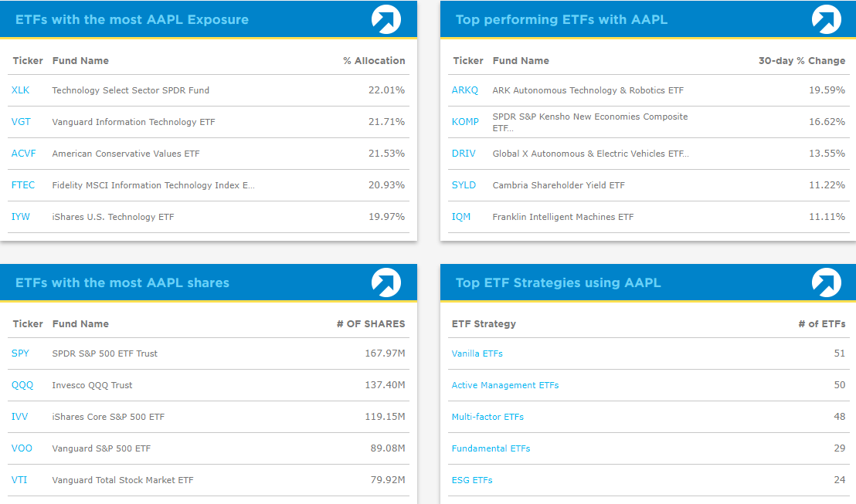The width and height of the screenshot is (856, 504).
Task: Open the Fundamental ETFs link
Action: coord(491,448)
